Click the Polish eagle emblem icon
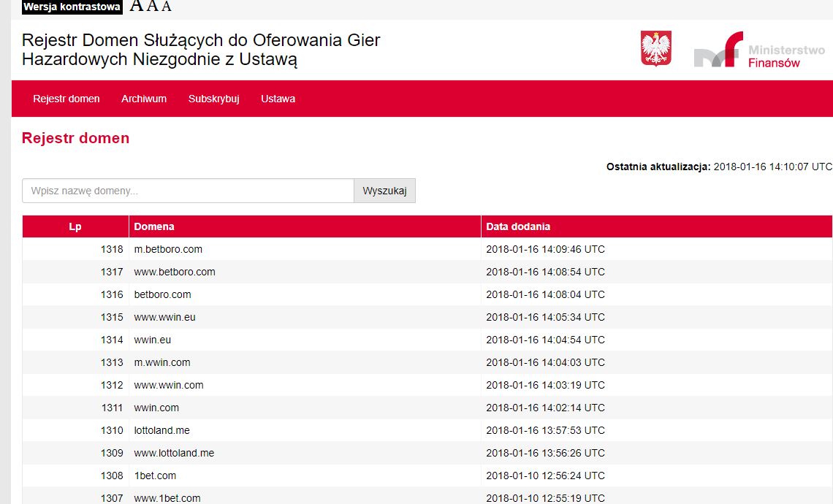Image resolution: width=833 pixels, height=504 pixels. [x=655, y=48]
